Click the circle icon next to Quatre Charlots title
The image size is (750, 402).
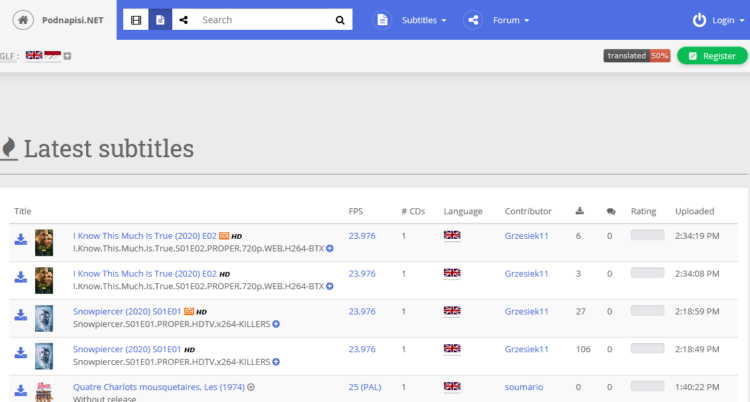251,387
